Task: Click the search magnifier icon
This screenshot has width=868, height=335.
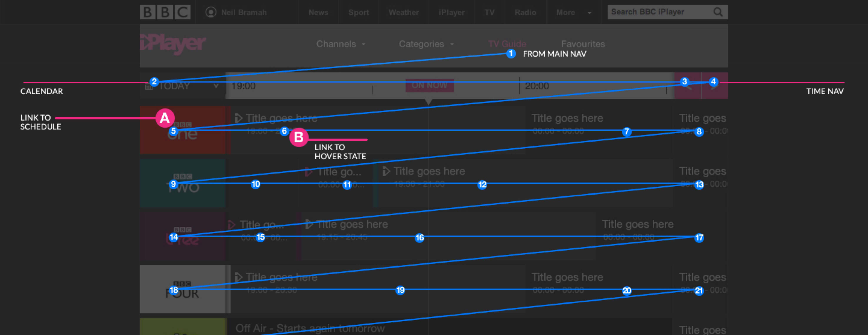Action: pos(718,12)
